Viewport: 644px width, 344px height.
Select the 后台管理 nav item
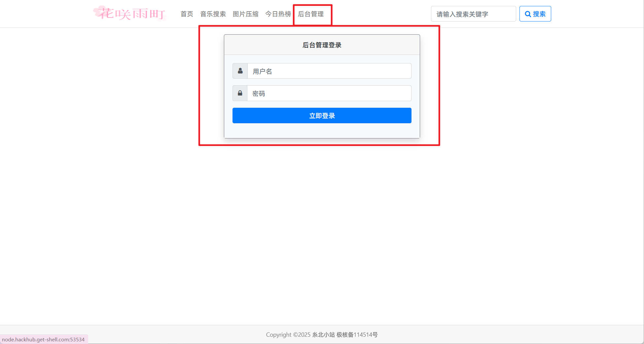[x=311, y=14]
